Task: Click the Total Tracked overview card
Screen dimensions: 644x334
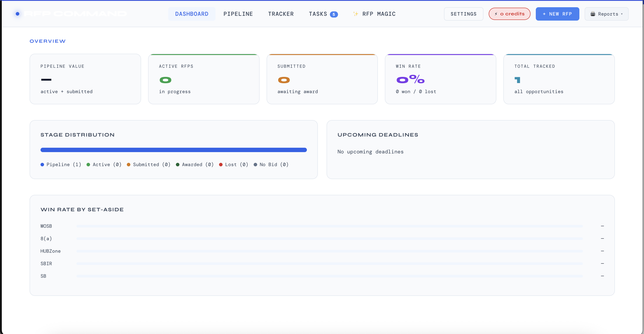Action: coord(559,79)
